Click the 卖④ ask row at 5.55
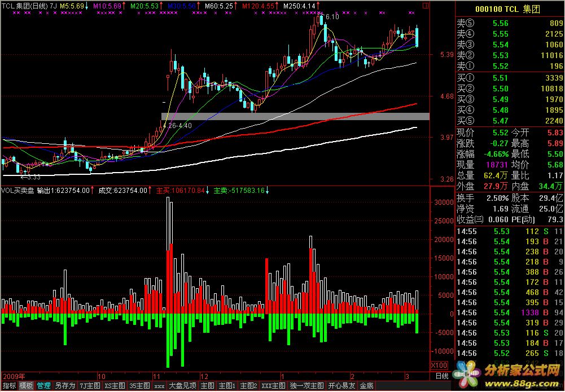 [x=510, y=34]
